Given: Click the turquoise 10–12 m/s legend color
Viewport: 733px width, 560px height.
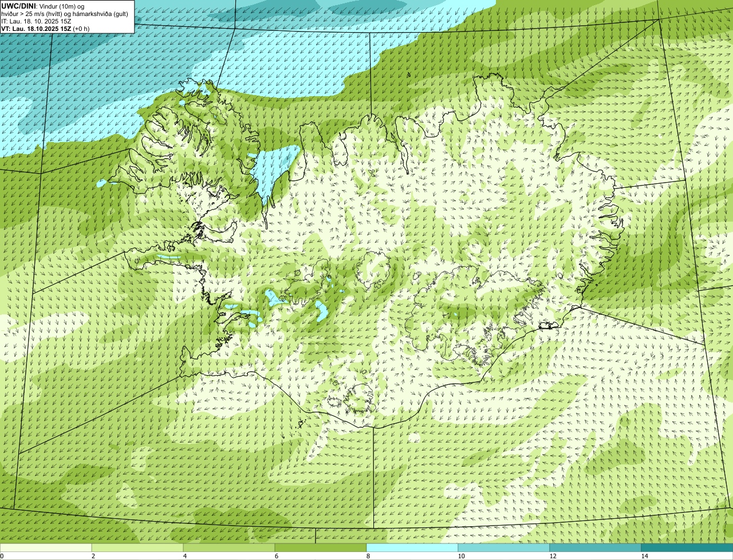Looking at the screenshot, I should (504, 547).
